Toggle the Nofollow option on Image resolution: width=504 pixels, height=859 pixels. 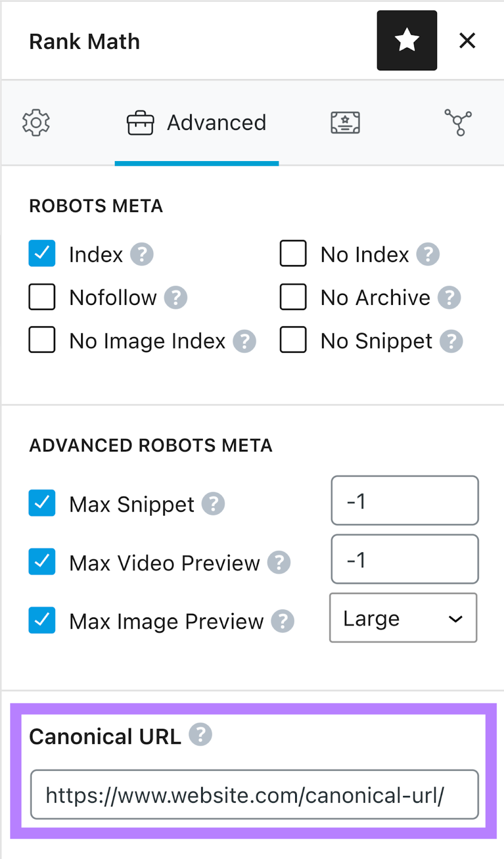pos(42,297)
